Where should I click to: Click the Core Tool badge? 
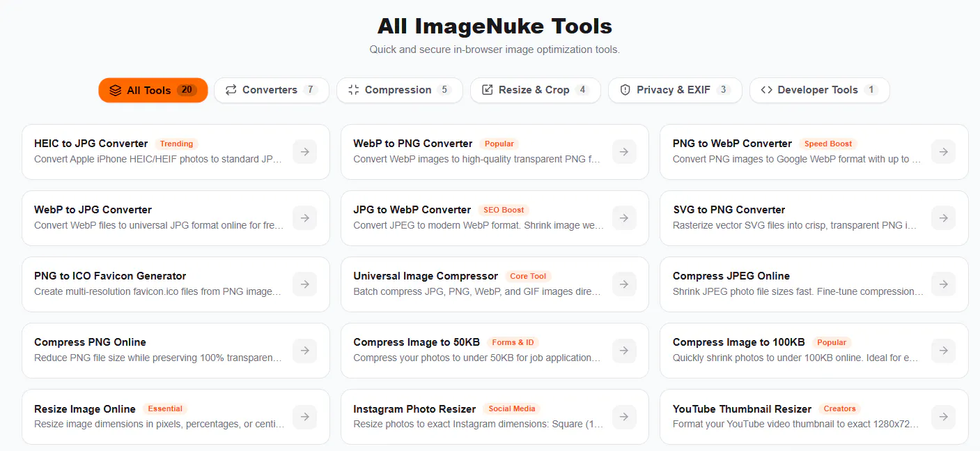(528, 276)
